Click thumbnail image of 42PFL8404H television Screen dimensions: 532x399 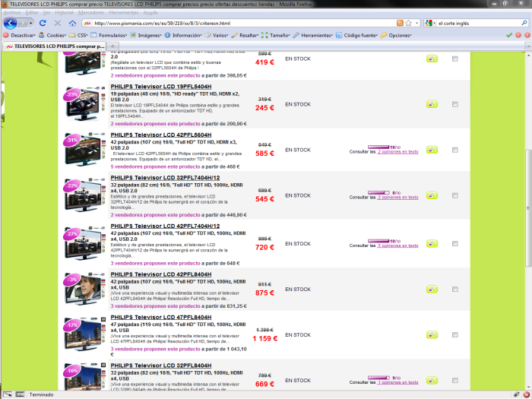pyautogui.click(x=85, y=288)
